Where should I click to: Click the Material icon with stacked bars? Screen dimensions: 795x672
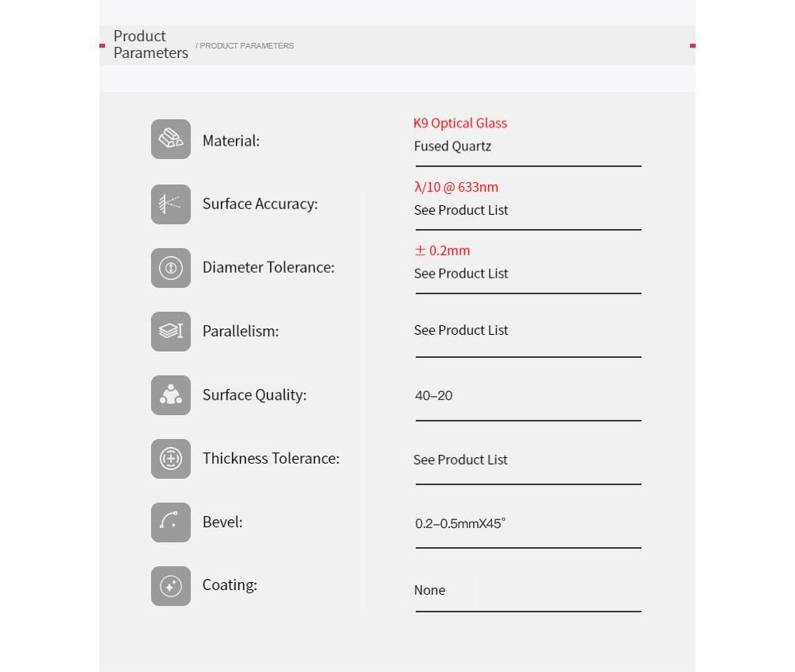pyautogui.click(x=171, y=139)
